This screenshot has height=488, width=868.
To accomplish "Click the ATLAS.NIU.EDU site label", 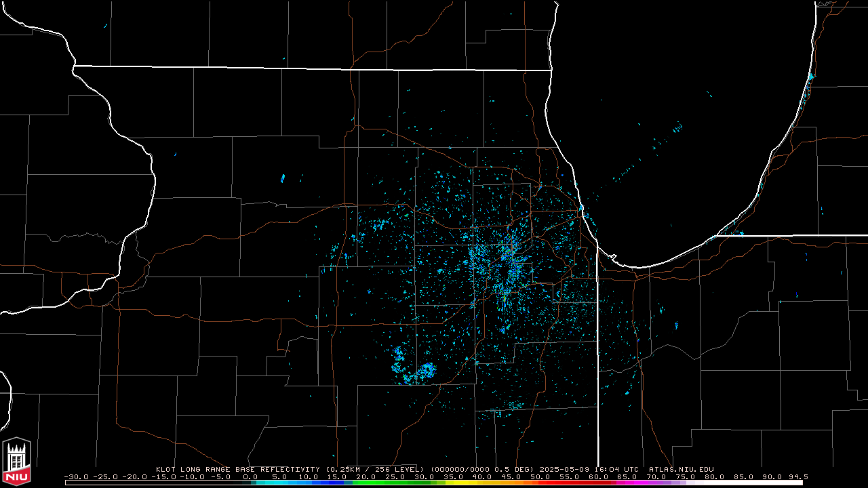I will pos(682,469).
